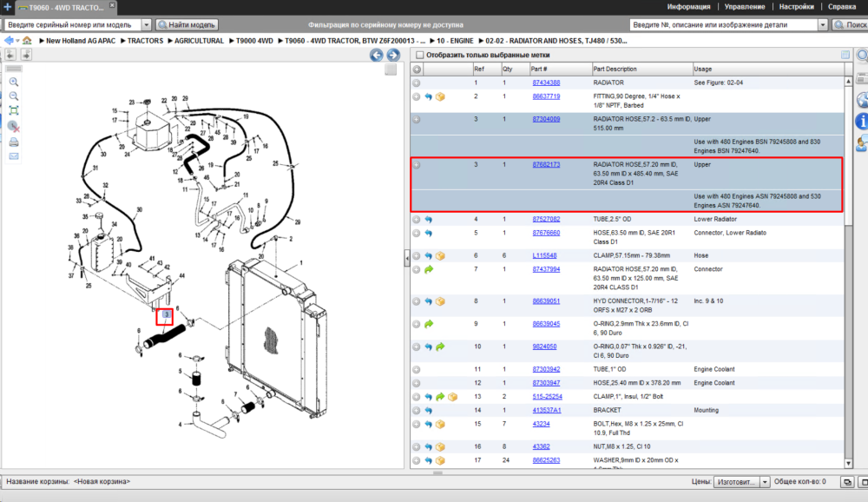Add part 87434388 RADIATOR to the basket

(417, 83)
